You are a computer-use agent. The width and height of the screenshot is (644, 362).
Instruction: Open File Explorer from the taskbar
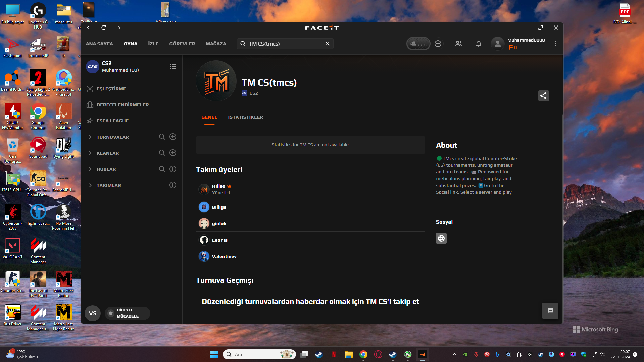[x=349, y=354]
